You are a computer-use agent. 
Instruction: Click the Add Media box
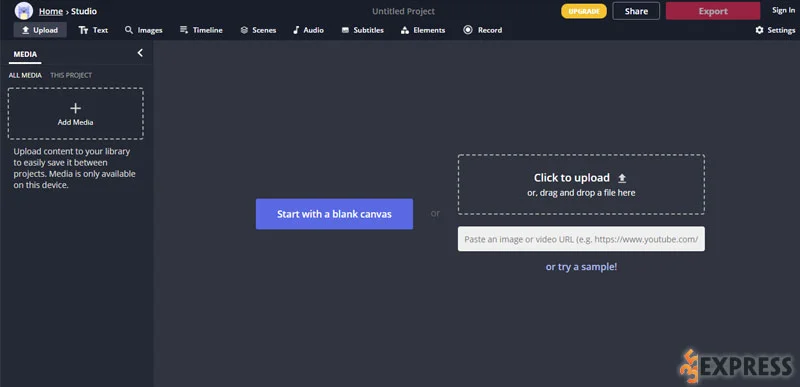point(76,114)
